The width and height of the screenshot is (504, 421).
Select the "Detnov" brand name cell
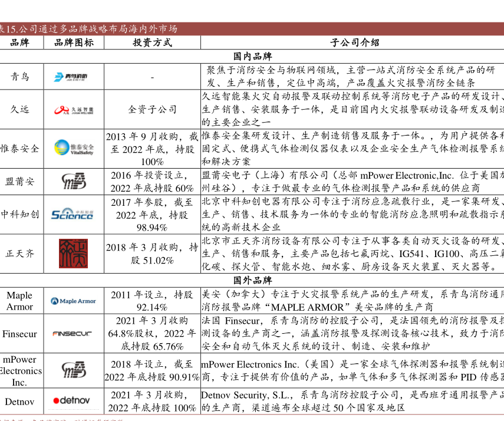point(19,402)
